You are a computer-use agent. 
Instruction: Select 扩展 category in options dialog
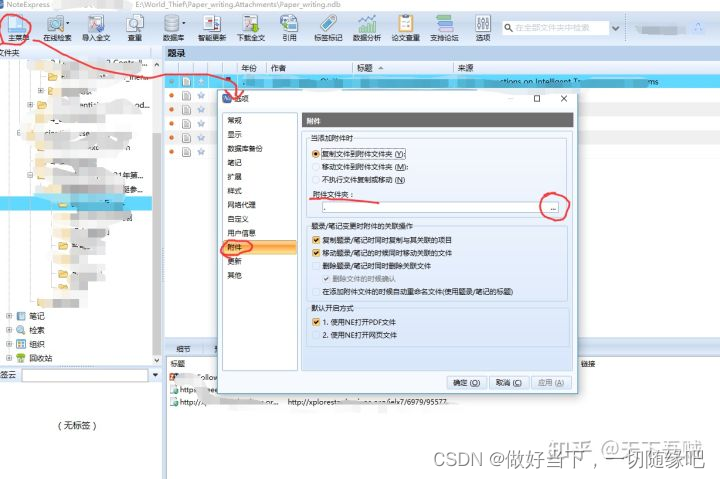click(x=259, y=176)
